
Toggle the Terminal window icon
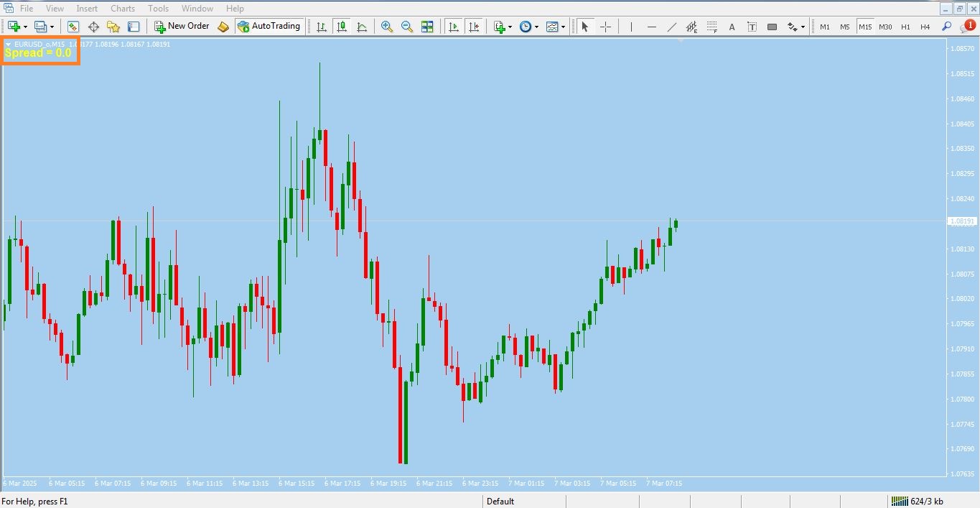click(134, 27)
